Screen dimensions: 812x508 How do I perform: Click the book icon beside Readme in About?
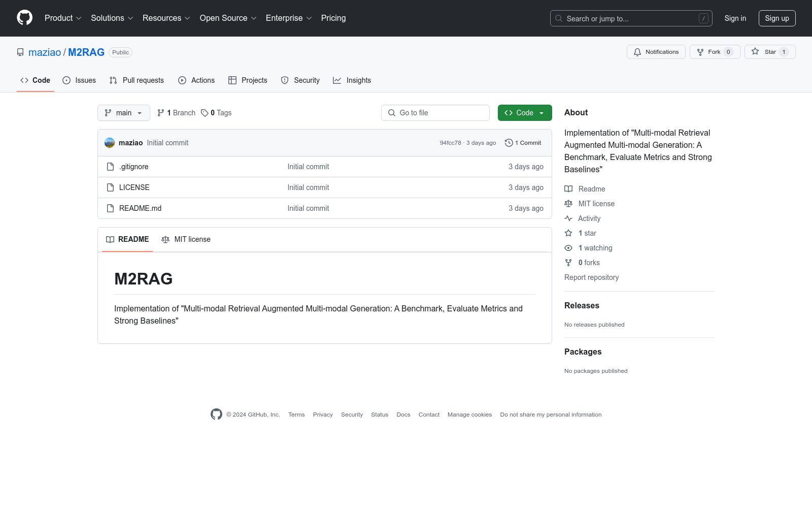coord(568,189)
